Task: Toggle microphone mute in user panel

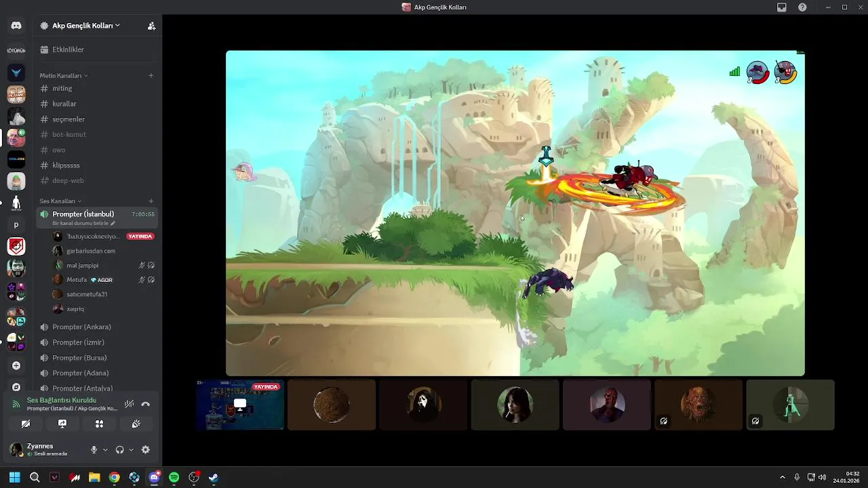Action: 94,449
